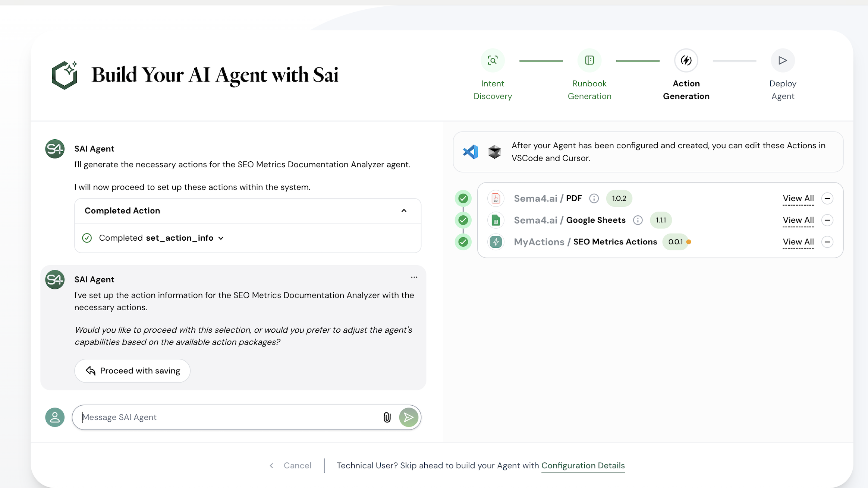Click the Cancel button at bottom
Image resolution: width=868 pixels, height=488 pixels.
coord(290,466)
